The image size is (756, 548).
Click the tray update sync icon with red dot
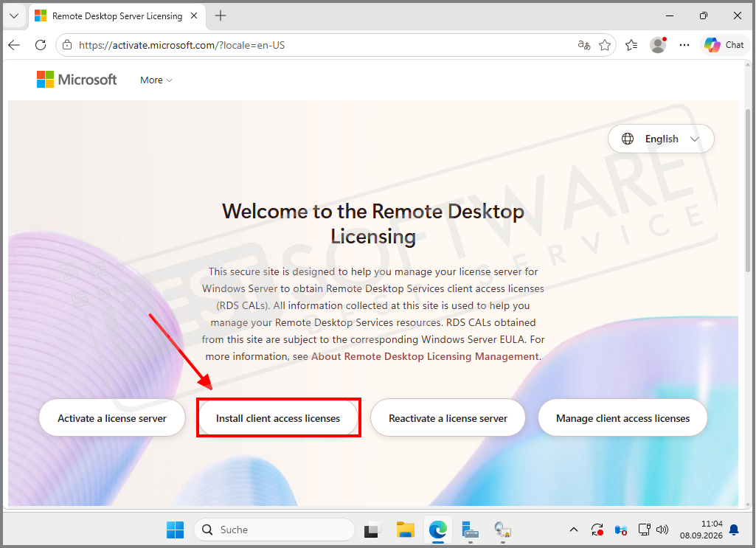597,530
